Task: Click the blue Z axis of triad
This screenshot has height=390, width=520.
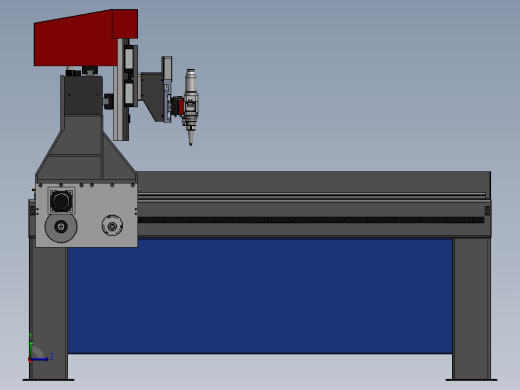Action: (x=41, y=359)
